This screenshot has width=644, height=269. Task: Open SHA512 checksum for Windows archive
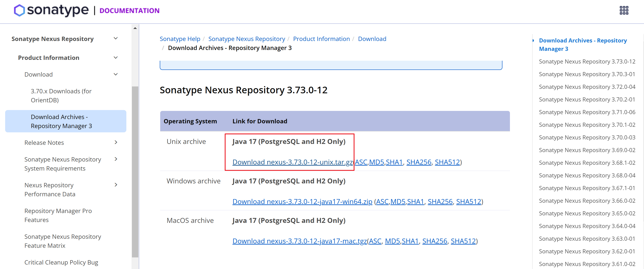(469, 202)
